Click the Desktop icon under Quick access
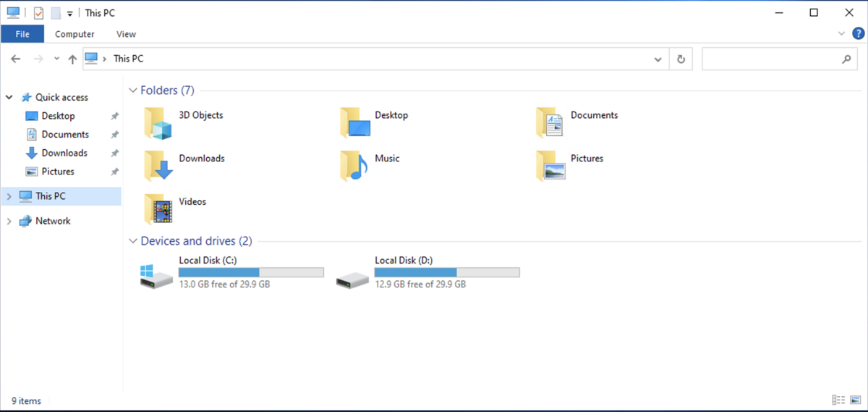868x412 pixels. 31,116
